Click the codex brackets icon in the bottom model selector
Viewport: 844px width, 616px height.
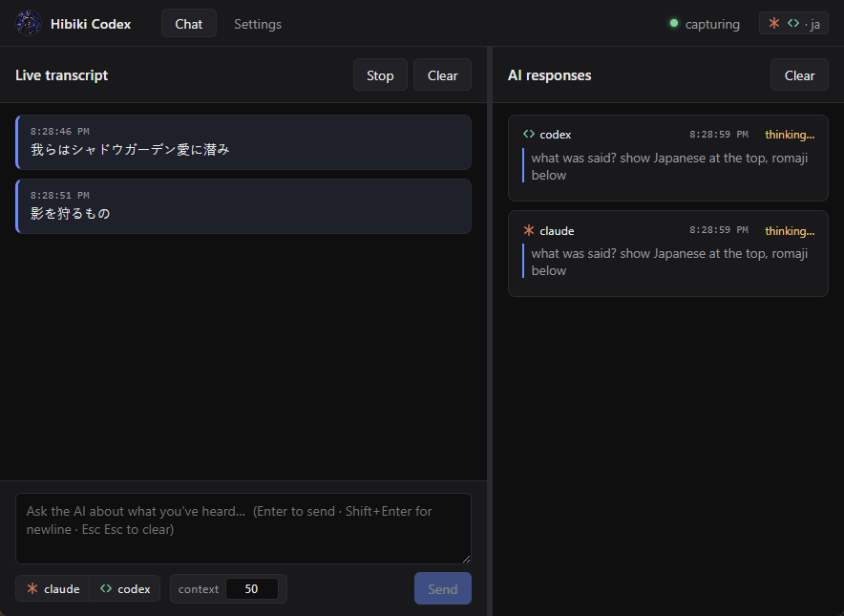tap(106, 588)
